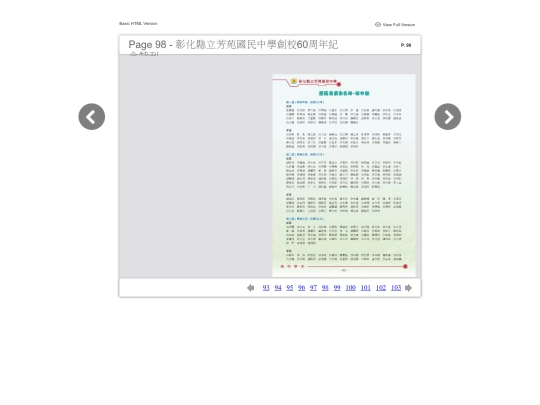540x405 pixels.
Task: Open page 96 link
Action: (301, 288)
